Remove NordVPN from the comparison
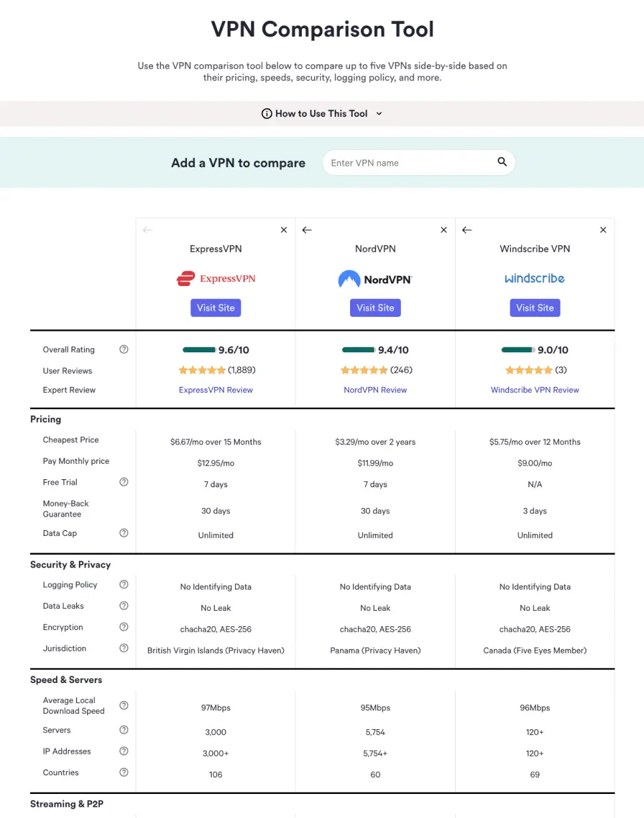 (444, 230)
